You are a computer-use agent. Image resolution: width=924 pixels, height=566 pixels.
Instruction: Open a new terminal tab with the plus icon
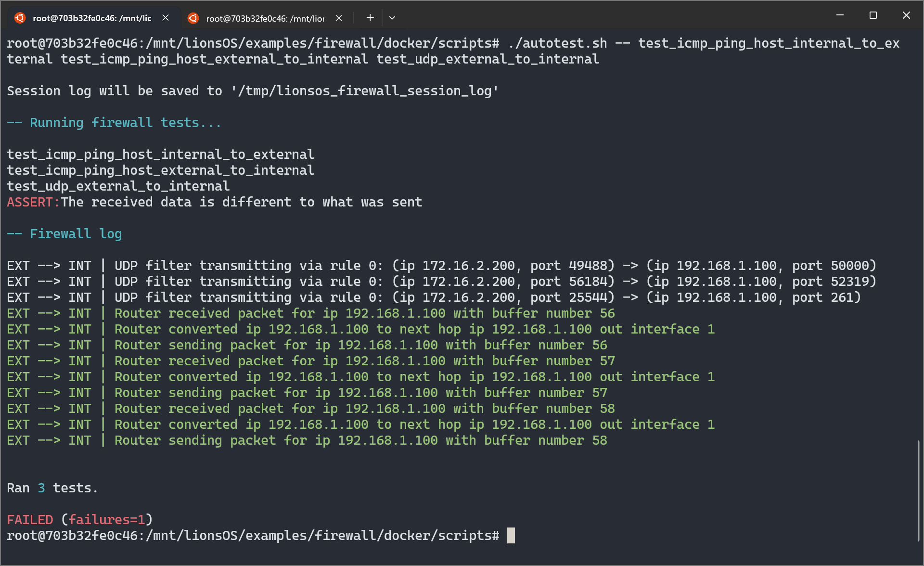pyautogui.click(x=370, y=17)
